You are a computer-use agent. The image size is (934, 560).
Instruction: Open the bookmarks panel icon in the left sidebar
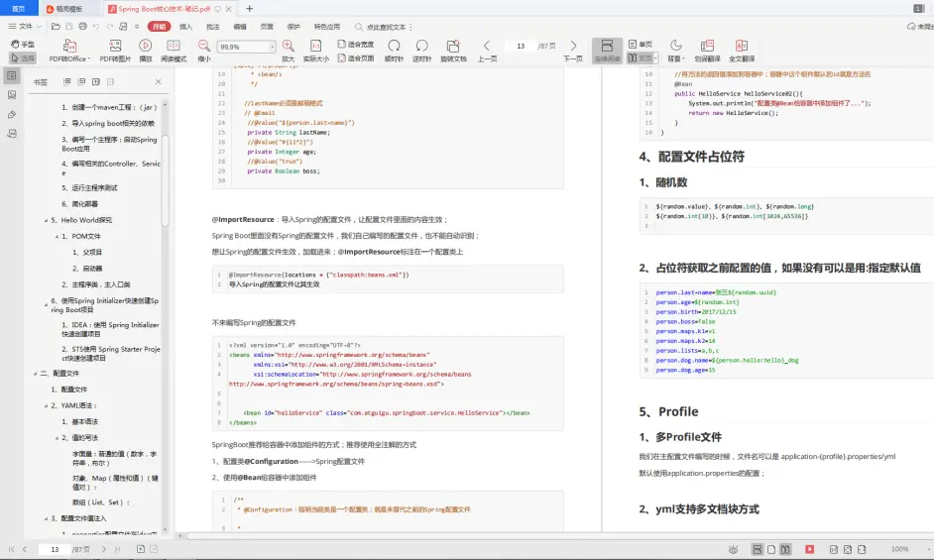[x=12, y=75]
